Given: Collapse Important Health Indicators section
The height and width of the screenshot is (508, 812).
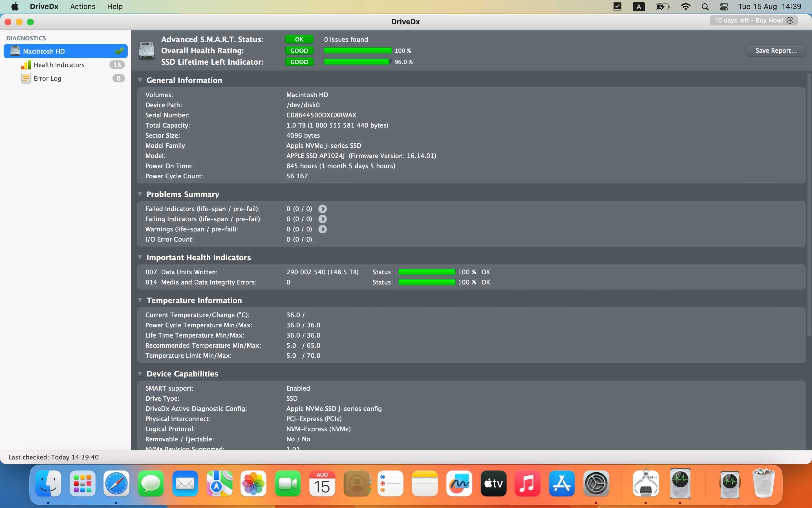Looking at the screenshot, I should (x=140, y=257).
